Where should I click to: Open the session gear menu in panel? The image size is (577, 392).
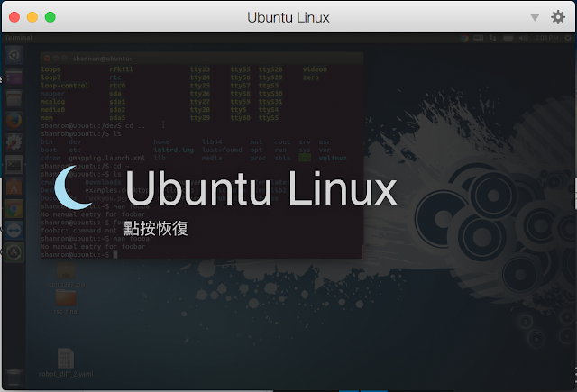[568, 38]
